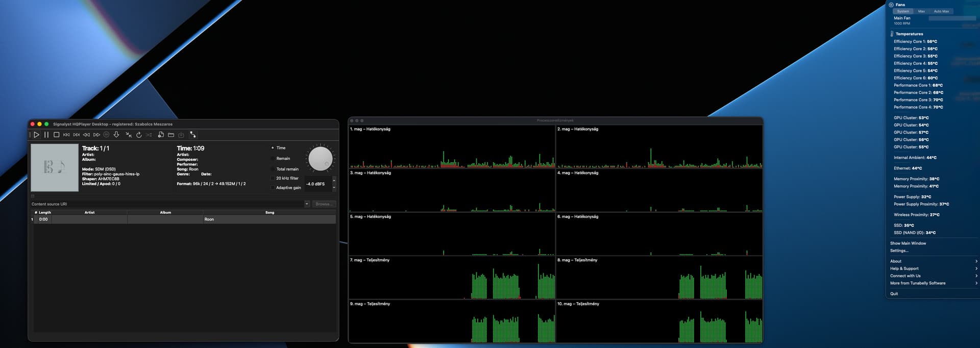Skip to the next track
The image size is (980, 348).
[x=77, y=135]
